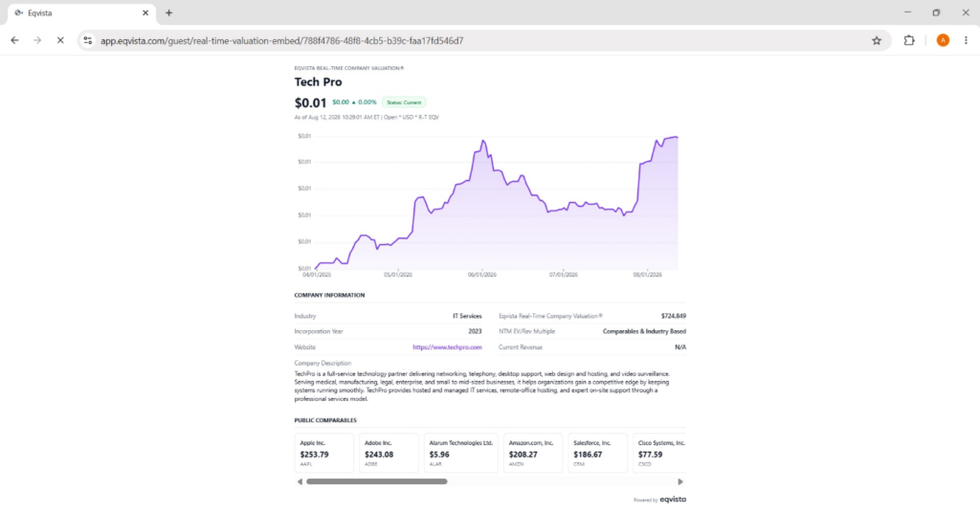The image size is (980, 515).
Task: Click the browser back arrow
Action: tap(15, 40)
